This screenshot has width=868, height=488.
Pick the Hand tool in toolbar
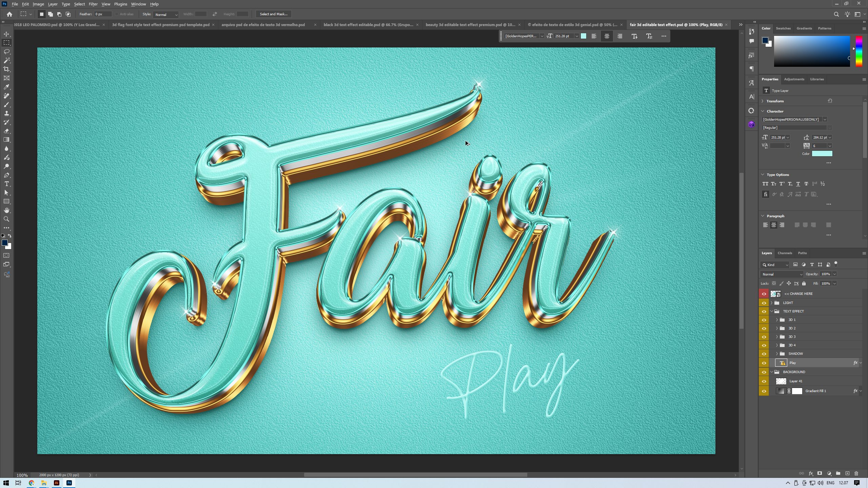(6, 210)
